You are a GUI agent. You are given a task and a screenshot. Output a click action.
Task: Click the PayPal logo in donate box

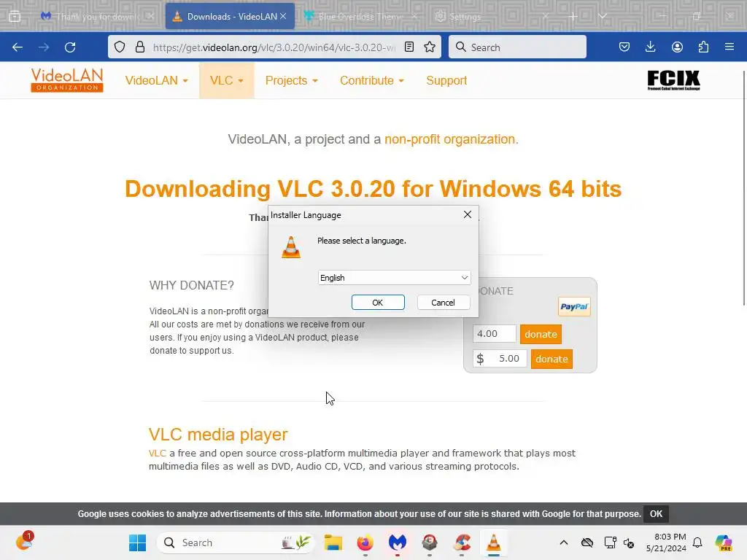pos(574,307)
